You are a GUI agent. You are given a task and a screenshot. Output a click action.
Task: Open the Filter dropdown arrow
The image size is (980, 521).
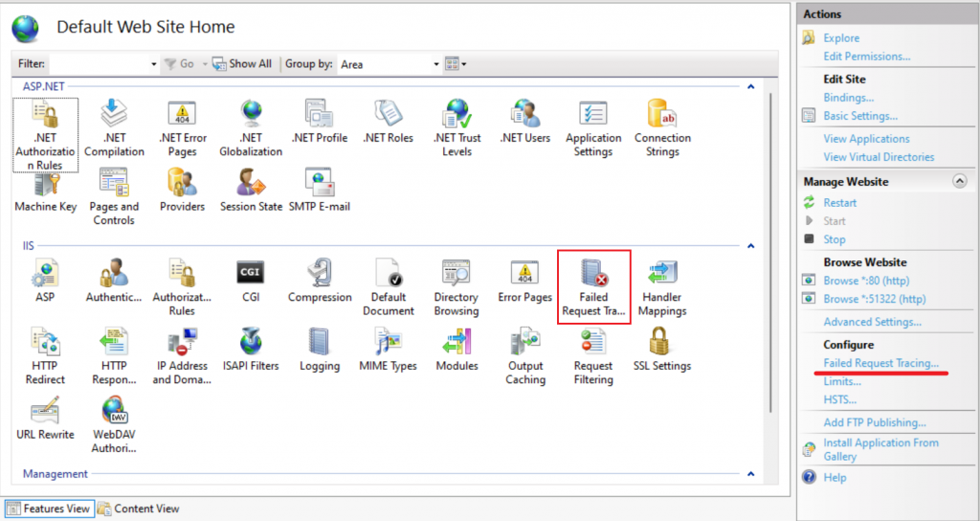click(x=154, y=64)
